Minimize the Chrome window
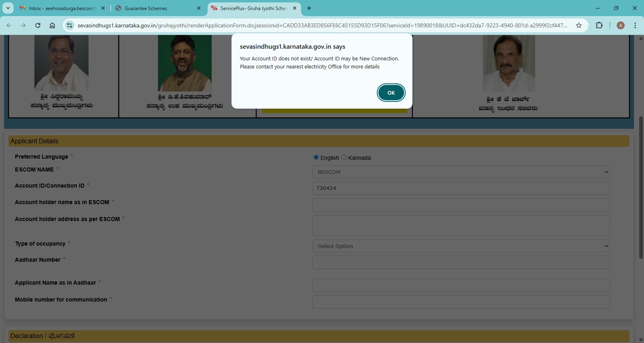644x343 pixels. point(598,8)
